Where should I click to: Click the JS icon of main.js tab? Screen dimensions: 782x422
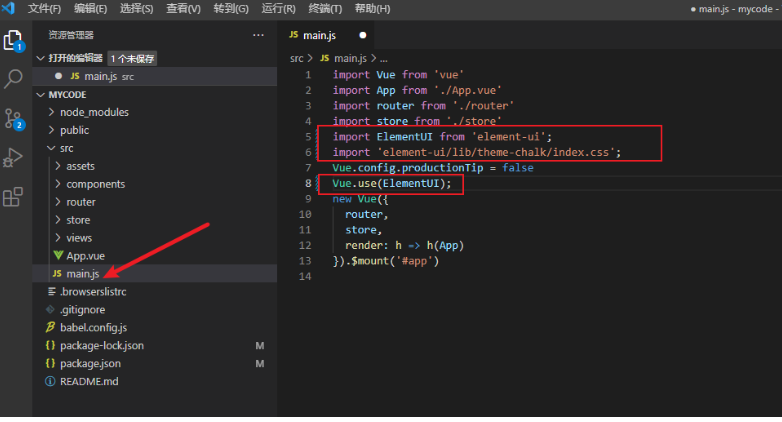[x=294, y=35]
